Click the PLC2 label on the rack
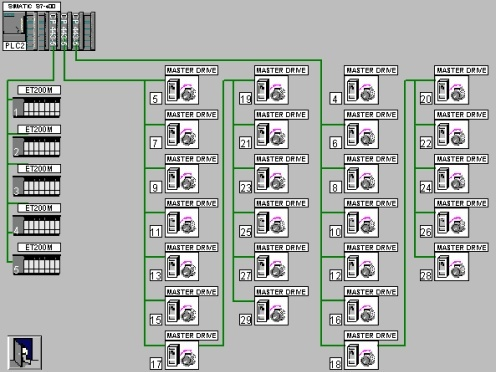Viewport: 496px width, 372px height. 15,46
